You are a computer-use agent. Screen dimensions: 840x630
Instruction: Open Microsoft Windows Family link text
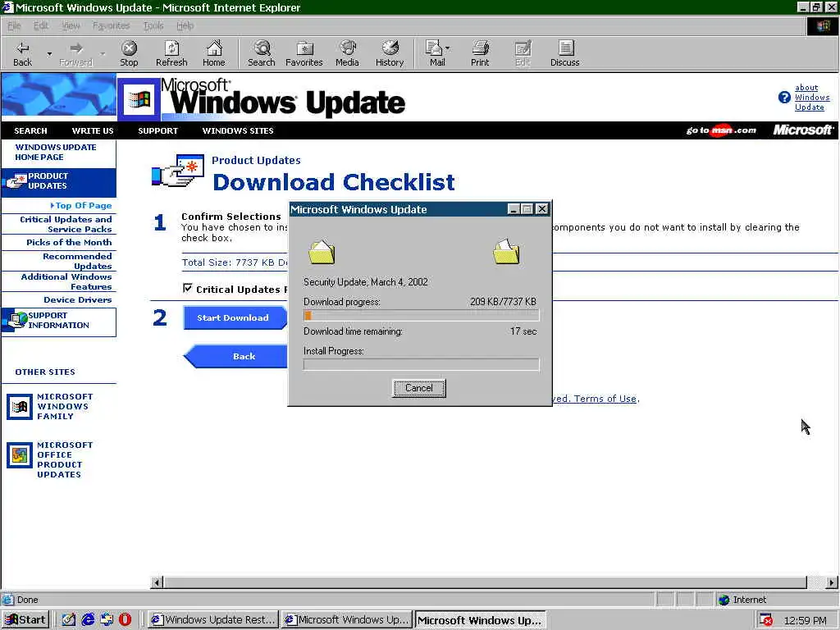[64, 407]
